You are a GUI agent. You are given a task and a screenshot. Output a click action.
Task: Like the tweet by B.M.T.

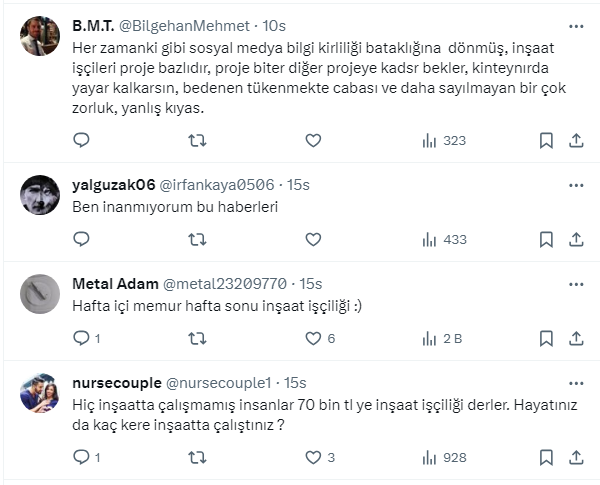(x=313, y=141)
